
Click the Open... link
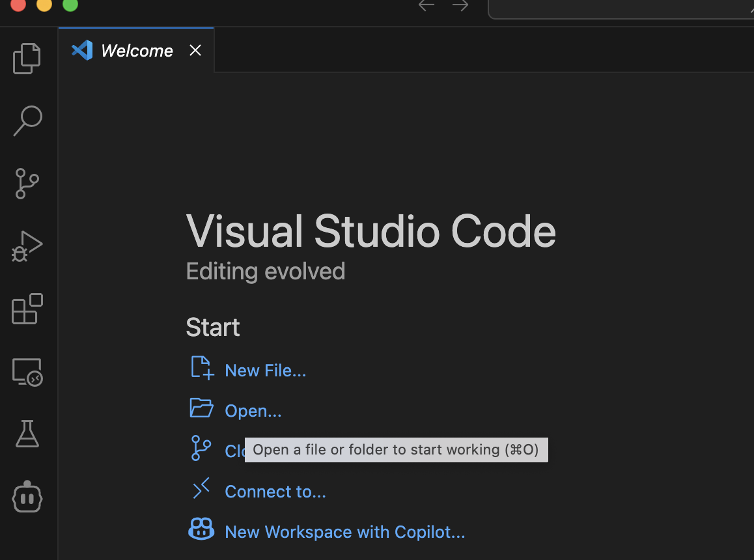click(253, 410)
